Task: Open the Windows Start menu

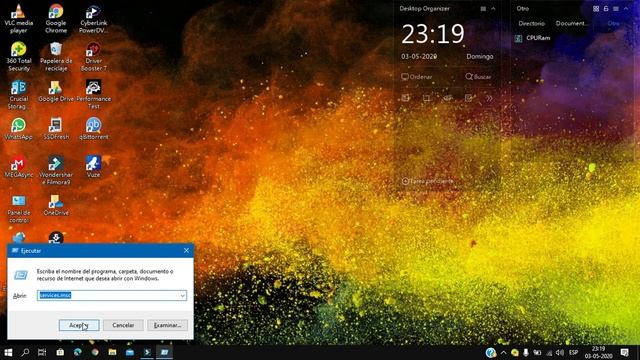Action: click(x=8, y=352)
